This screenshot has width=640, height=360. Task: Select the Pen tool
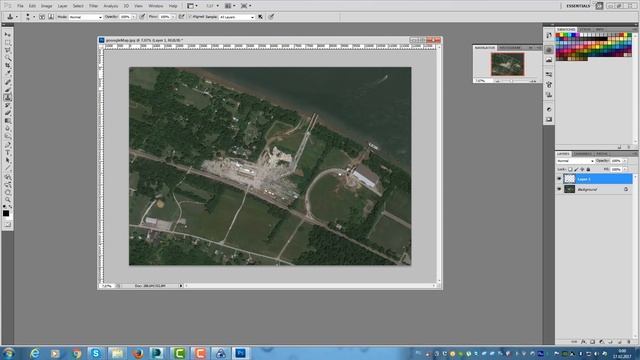coord(7,145)
